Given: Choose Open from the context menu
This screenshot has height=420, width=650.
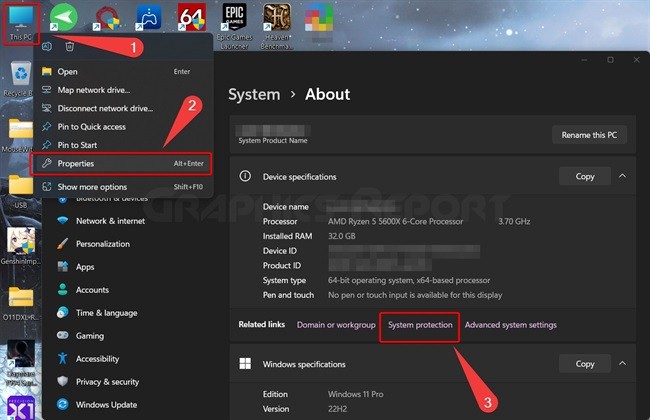Looking at the screenshot, I should 123,71.
